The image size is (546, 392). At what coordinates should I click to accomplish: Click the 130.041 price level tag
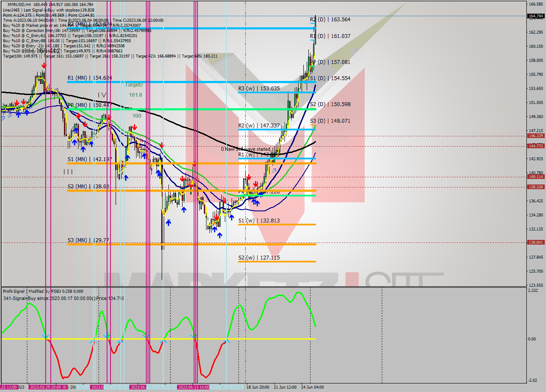tap(536, 242)
